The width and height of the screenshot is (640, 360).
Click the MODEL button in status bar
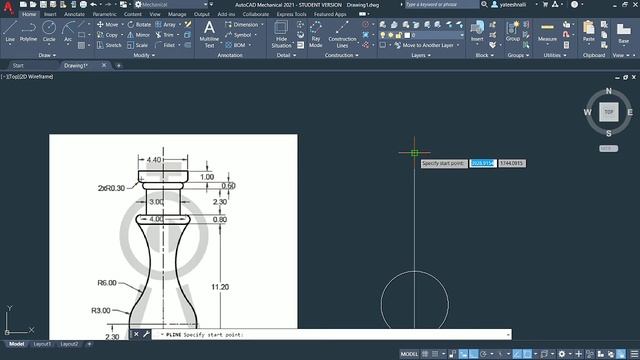point(409,354)
